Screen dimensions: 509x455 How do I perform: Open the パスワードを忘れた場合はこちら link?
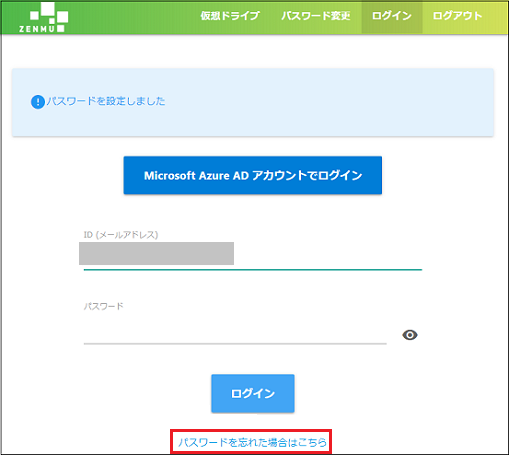click(252, 442)
